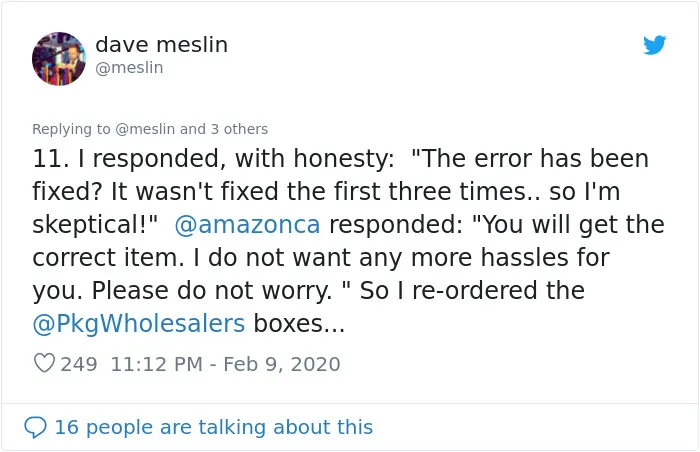
Task: Click the 'talking about this' footer text
Action: pos(285,427)
